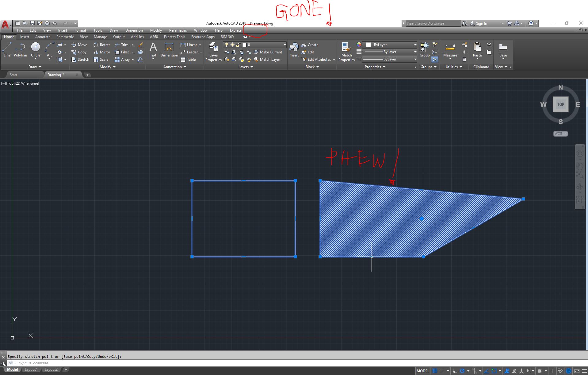Activate the Circle tool

tap(35, 49)
